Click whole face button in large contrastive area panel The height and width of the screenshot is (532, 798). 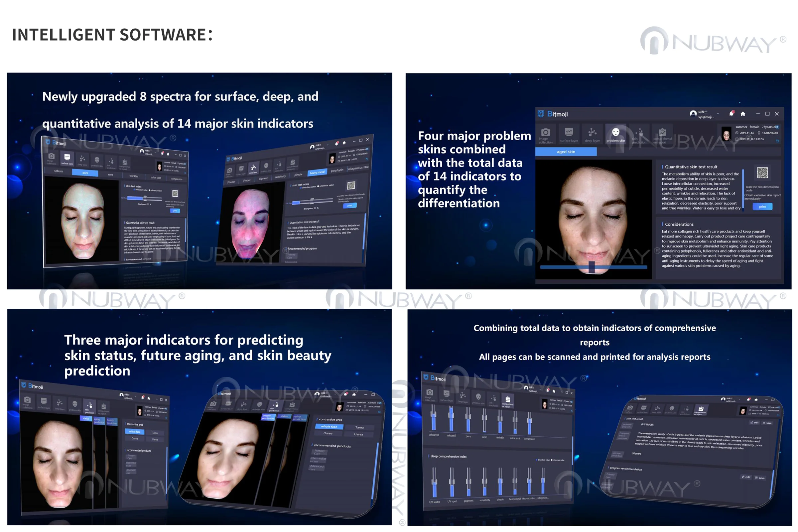click(329, 426)
